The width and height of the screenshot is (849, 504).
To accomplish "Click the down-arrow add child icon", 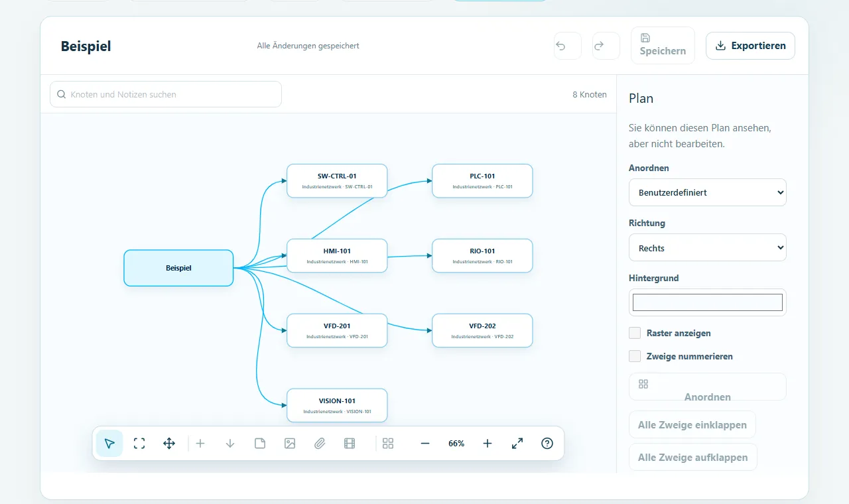I will pyautogui.click(x=230, y=444).
